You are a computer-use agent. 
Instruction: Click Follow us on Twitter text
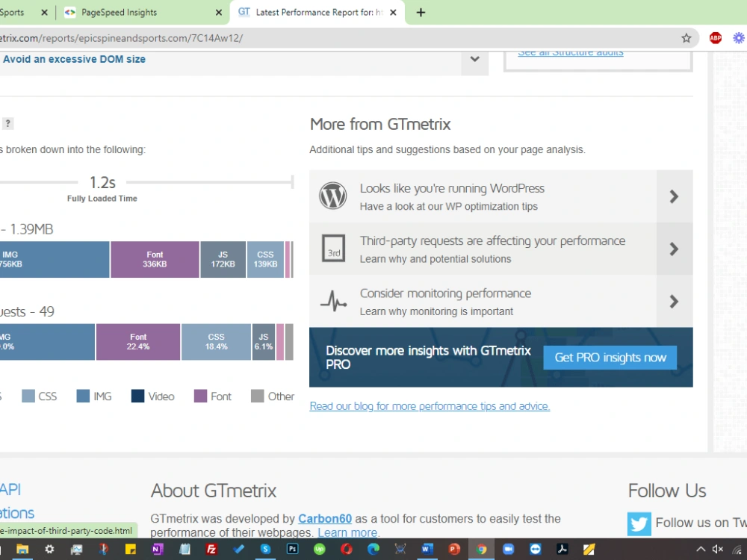pyautogui.click(x=701, y=523)
